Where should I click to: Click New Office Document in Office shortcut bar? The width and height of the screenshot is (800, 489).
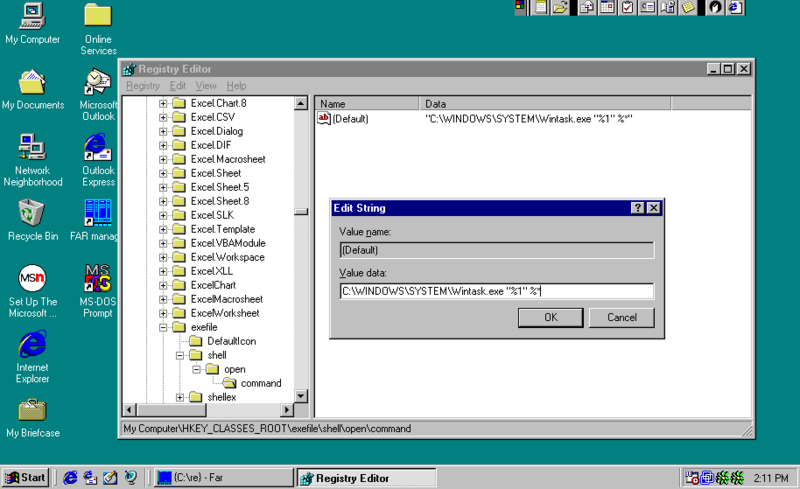(x=540, y=7)
